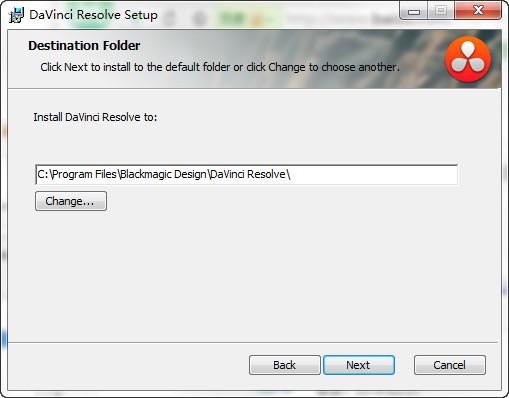Click the red DaVinci Resolve logo

click(x=468, y=59)
